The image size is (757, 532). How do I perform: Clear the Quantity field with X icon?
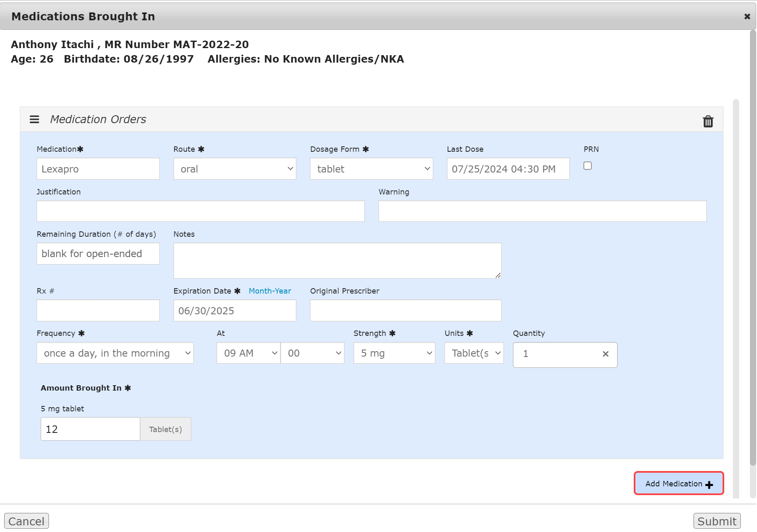[x=605, y=354]
